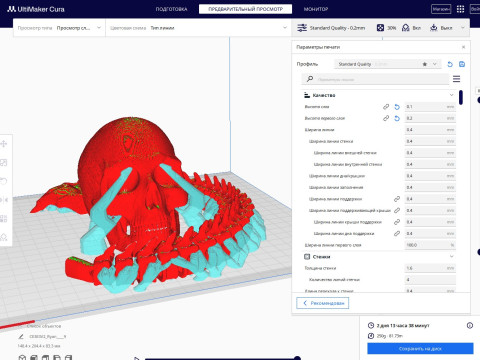The width and height of the screenshot is (480, 360).
Task: Click link icon beside Ширина линии поддержки
Action: pyautogui.click(x=397, y=199)
